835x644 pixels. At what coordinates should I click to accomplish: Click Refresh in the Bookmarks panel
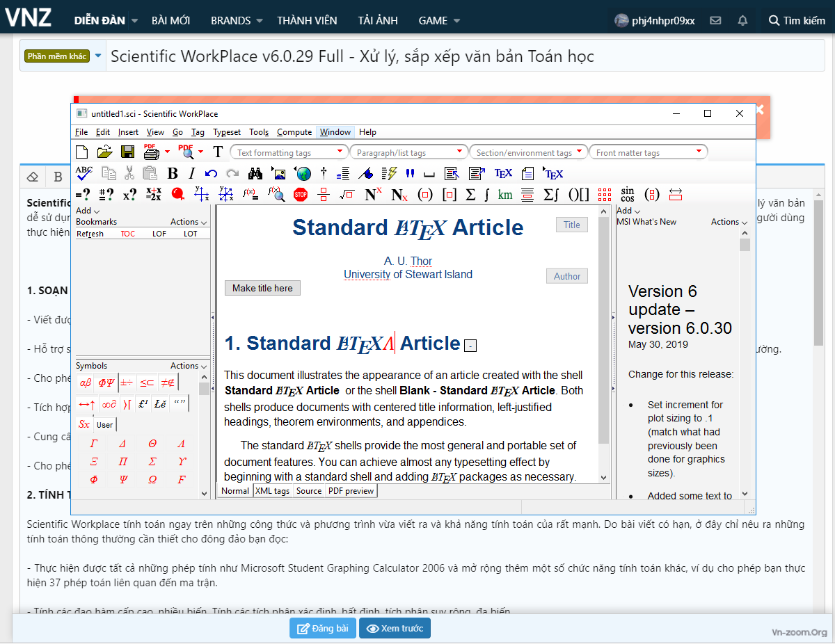click(x=90, y=234)
